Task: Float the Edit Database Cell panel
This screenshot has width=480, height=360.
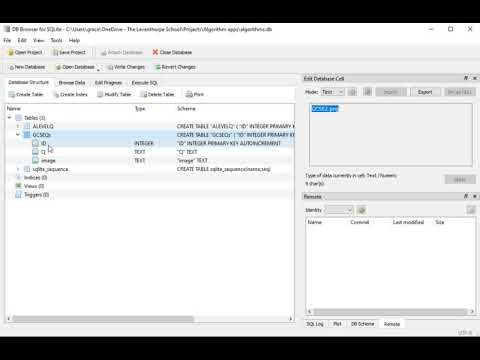Action: pos(466,78)
